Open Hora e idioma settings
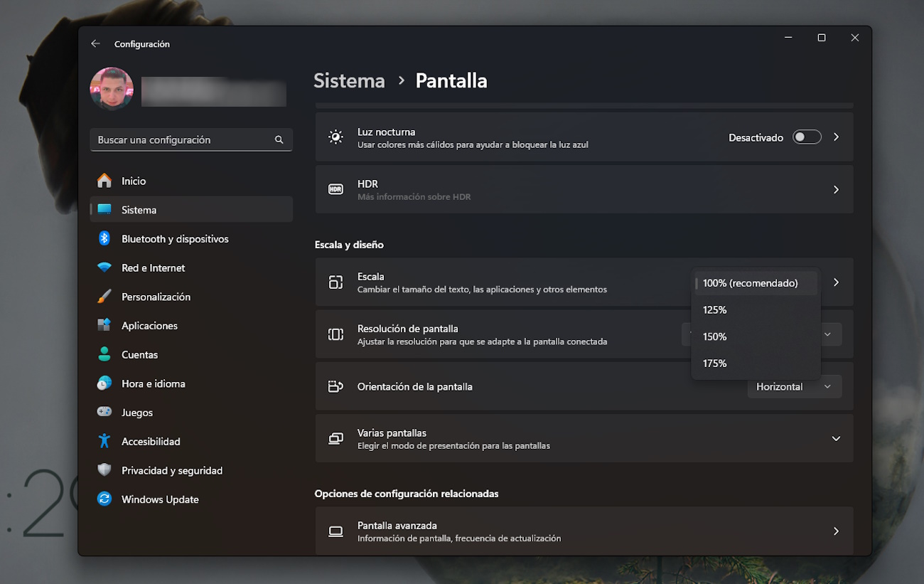924x584 pixels. [191, 383]
